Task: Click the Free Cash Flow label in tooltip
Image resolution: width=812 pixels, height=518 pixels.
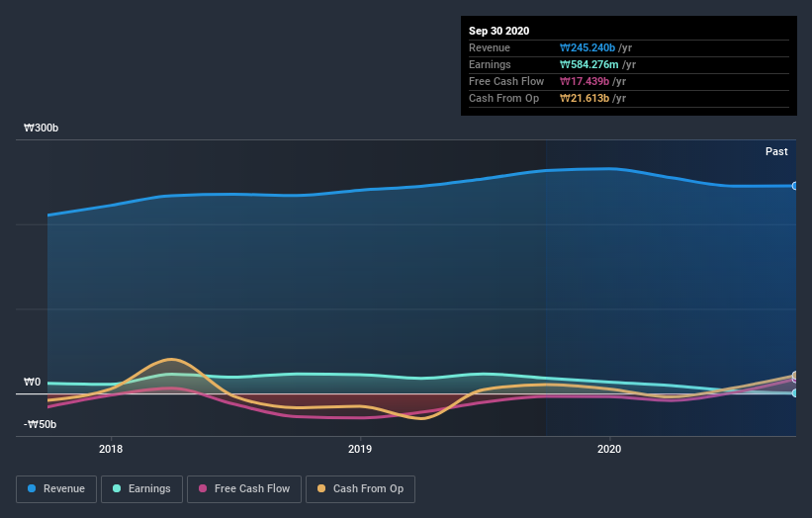Action: [x=506, y=81]
